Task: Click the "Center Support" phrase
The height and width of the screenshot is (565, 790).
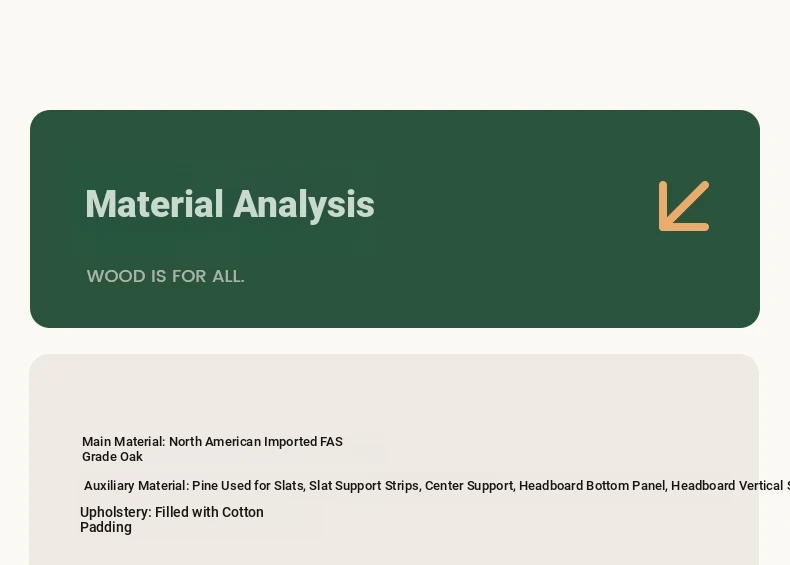Action: 469,486
